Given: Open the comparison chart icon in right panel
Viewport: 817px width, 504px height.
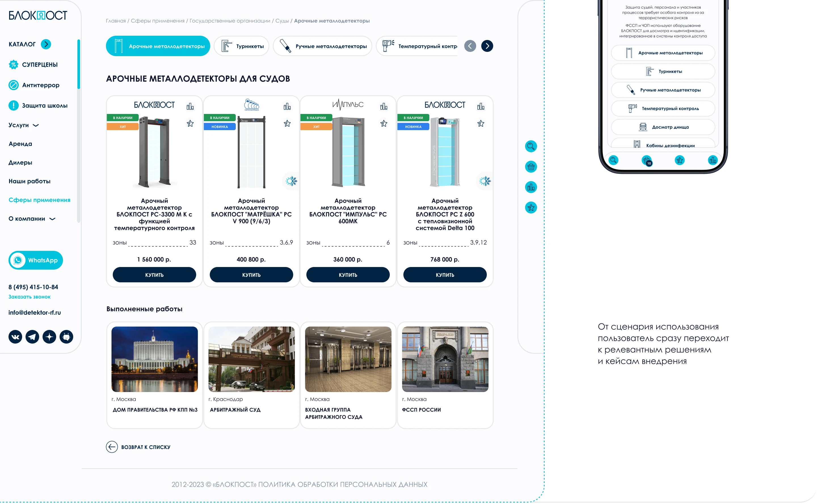Looking at the screenshot, I should coord(531,187).
